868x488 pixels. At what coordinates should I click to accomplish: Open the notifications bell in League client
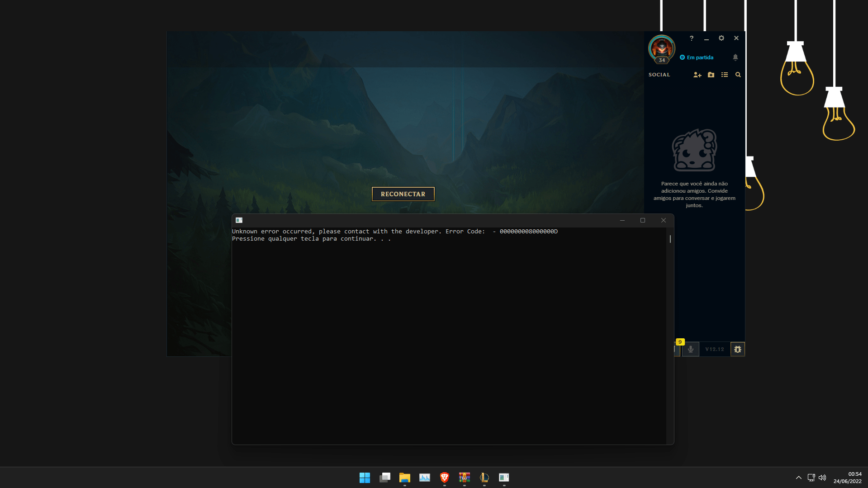click(735, 57)
